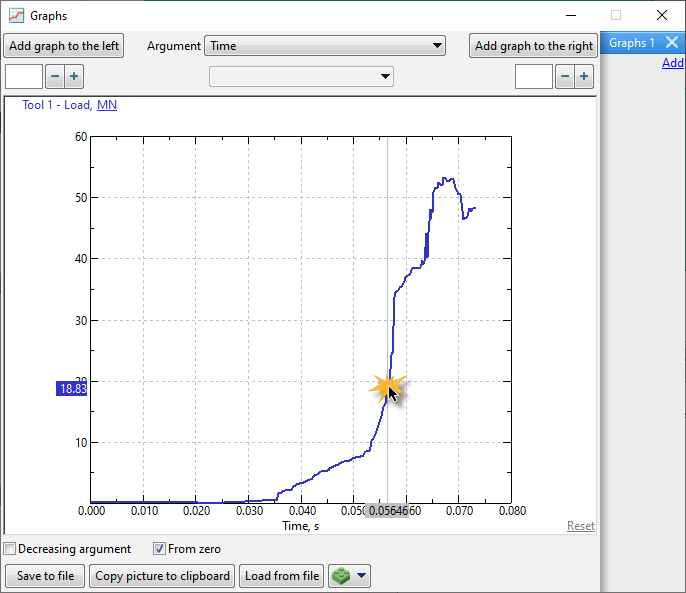Click the Graphs window chart icon
The height and width of the screenshot is (593, 686).
pyautogui.click(x=17, y=16)
